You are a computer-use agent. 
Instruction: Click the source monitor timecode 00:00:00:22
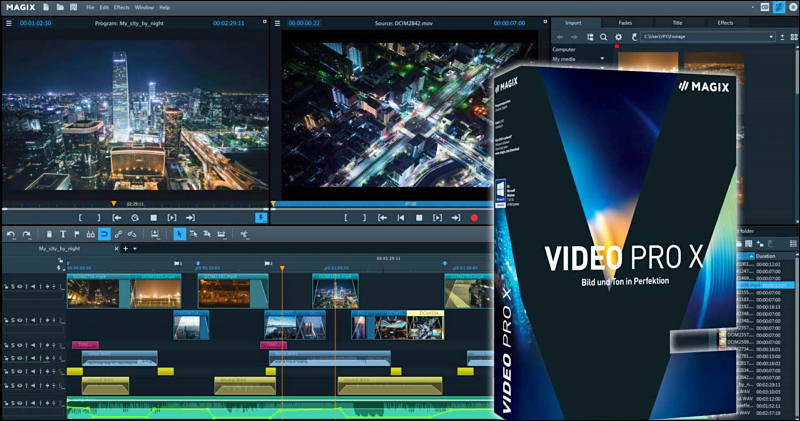pyautogui.click(x=304, y=23)
